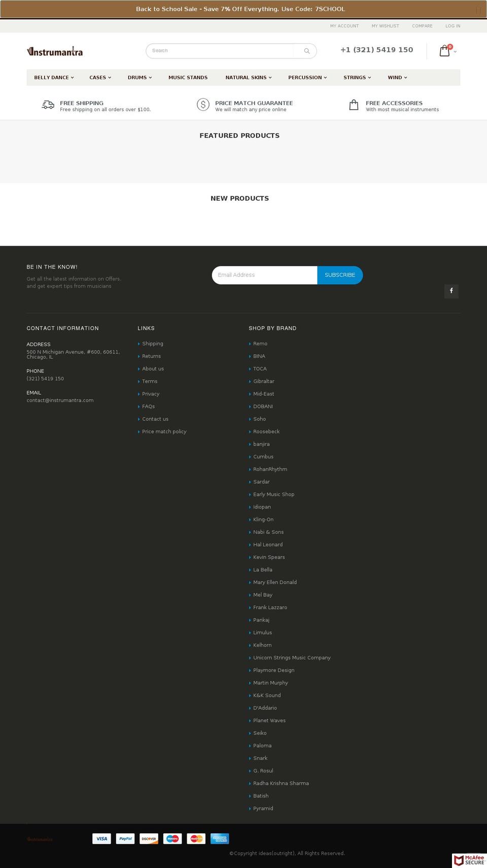
Task: Click the Log In link
Action: tap(453, 26)
